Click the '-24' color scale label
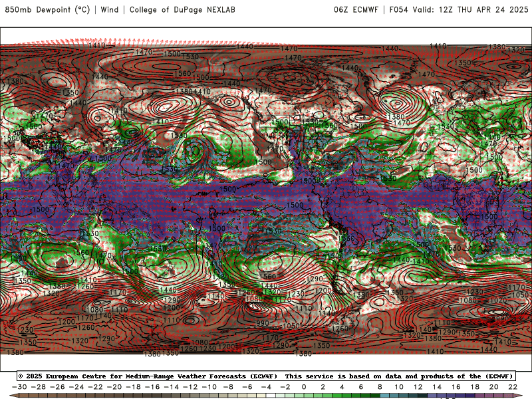532x399 pixels. coord(76,387)
